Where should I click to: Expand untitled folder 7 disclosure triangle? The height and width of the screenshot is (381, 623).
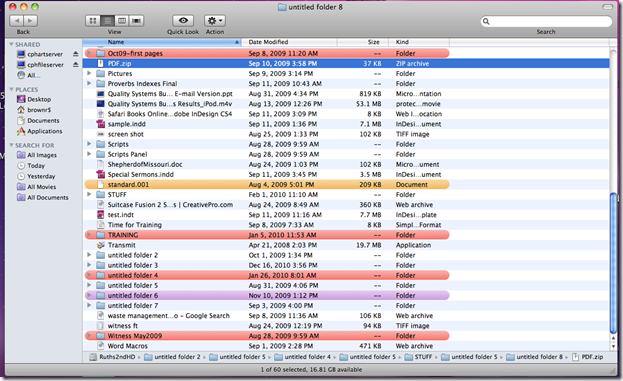click(89, 305)
